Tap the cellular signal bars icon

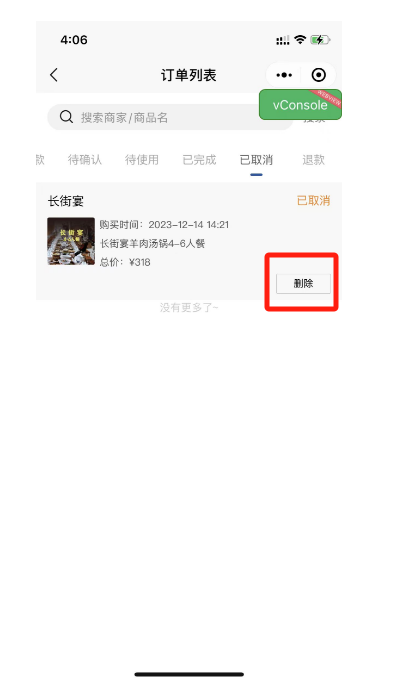click(x=283, y=40)
